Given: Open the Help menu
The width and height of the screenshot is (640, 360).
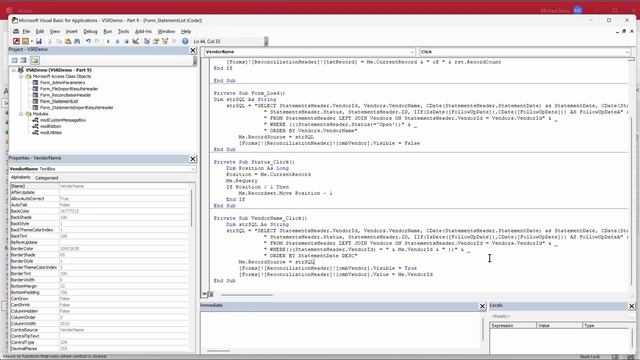Looking at the screenshot, I should 186,31.
